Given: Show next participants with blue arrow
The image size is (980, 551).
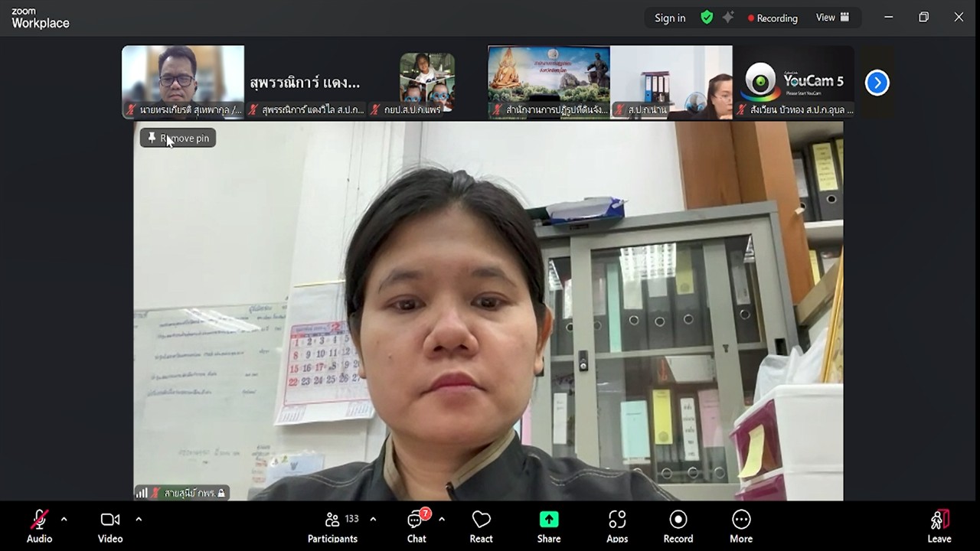Looking at the screenshot, I should (877, 82).
